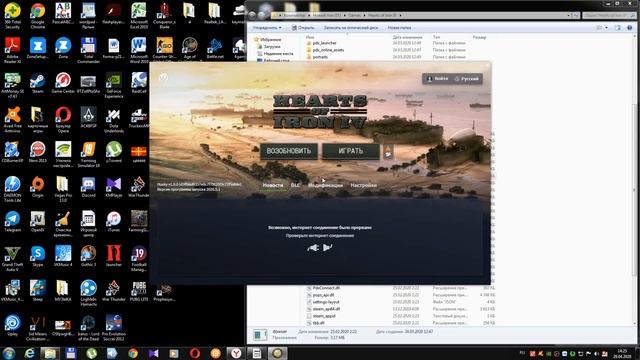Image resolution: width=640 pixels, height=360 pixels.
Task: Click the Explorer help icon
Action: (630, 28)
